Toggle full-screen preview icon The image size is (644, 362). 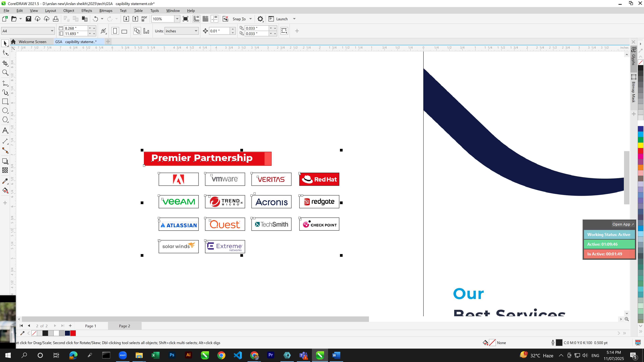point(185,19)
